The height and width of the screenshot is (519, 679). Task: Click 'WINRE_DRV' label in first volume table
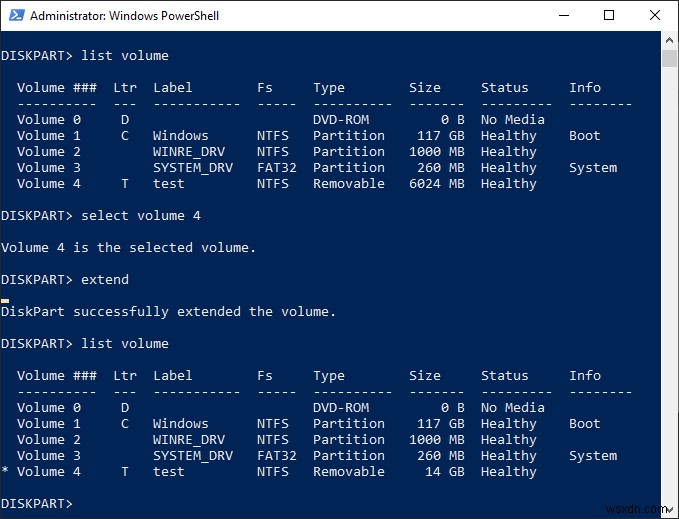(189, 152)
